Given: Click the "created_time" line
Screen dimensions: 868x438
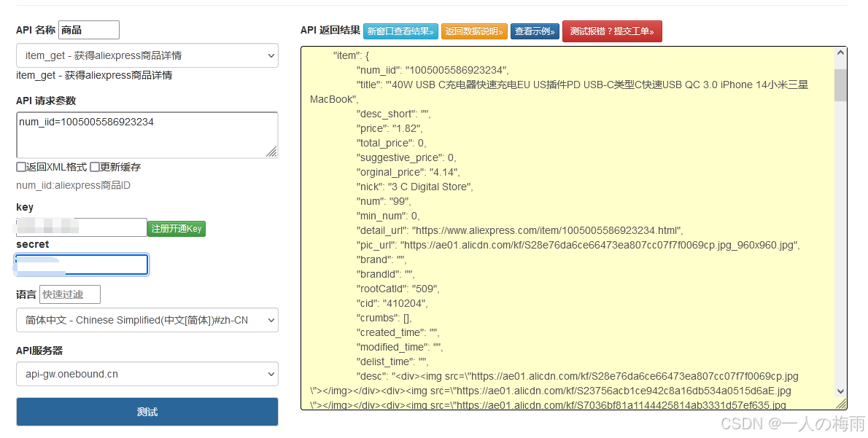Looking at the screenshot, I should point(398,332).
